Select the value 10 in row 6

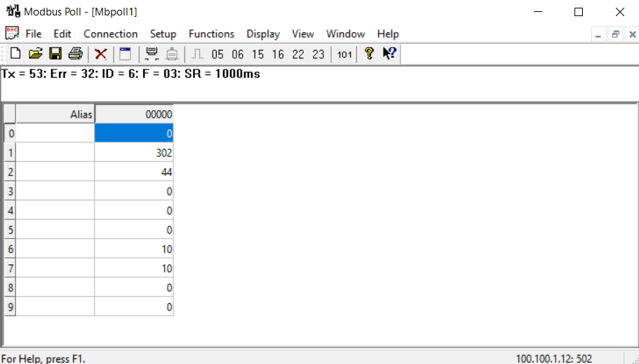[x=134, y=249]
